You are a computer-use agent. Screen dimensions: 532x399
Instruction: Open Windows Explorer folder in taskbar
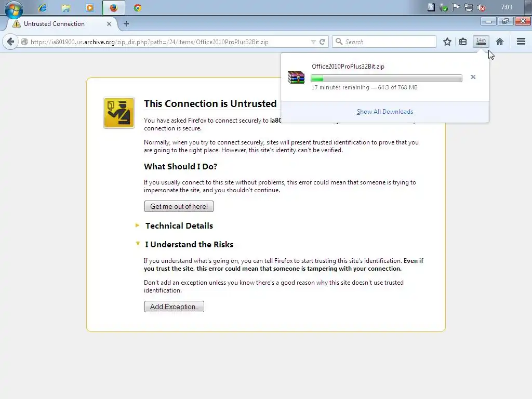pyautogui.click(x=66, y=8)
